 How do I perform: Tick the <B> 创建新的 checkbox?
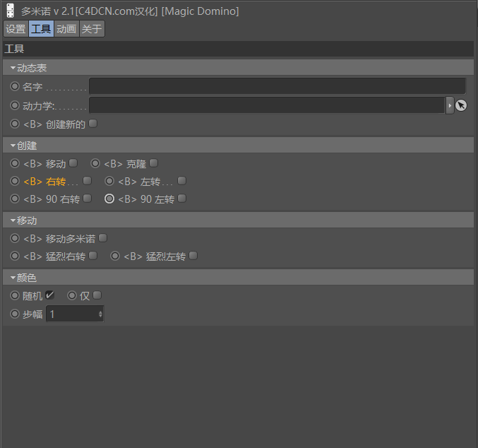(x=93, y=124)
